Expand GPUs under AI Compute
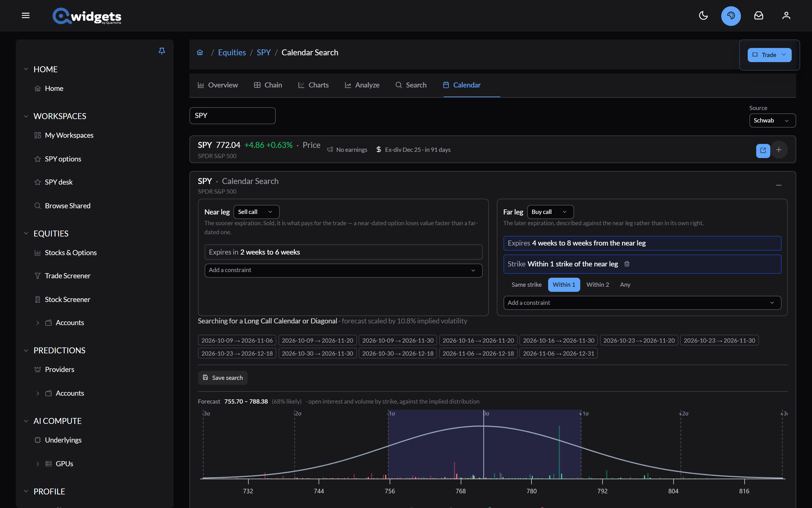This screenshot has height=508, width=812. pyautogui.click(x=37, y=464)
